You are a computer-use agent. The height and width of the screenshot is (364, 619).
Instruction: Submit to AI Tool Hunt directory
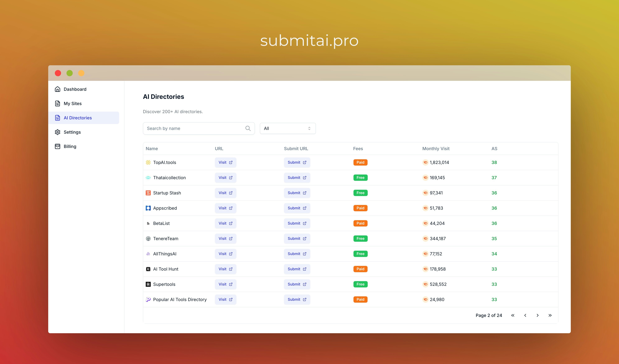pyautogui.click(x=297, y=269)
